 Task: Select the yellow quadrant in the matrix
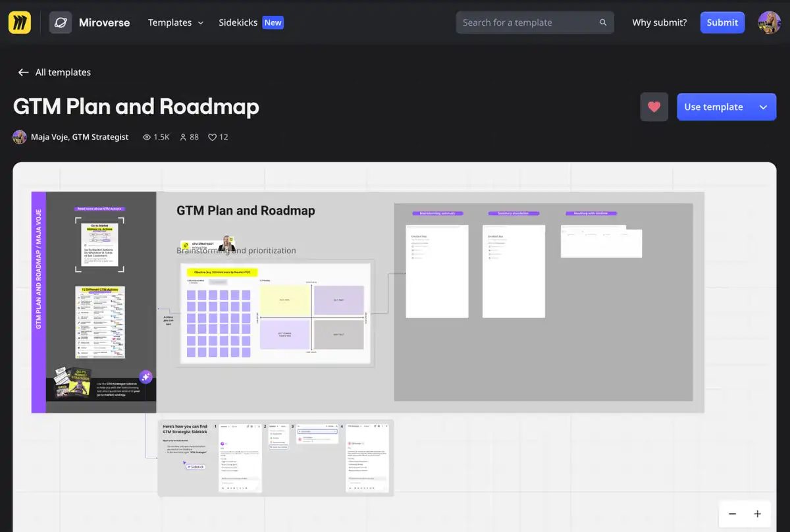pyautogui.click(x=284, y=300)
